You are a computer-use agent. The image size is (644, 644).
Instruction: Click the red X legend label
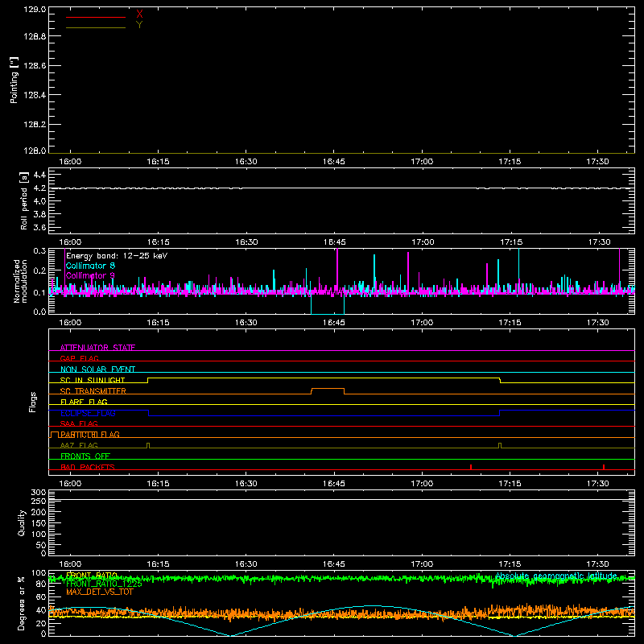139,14
